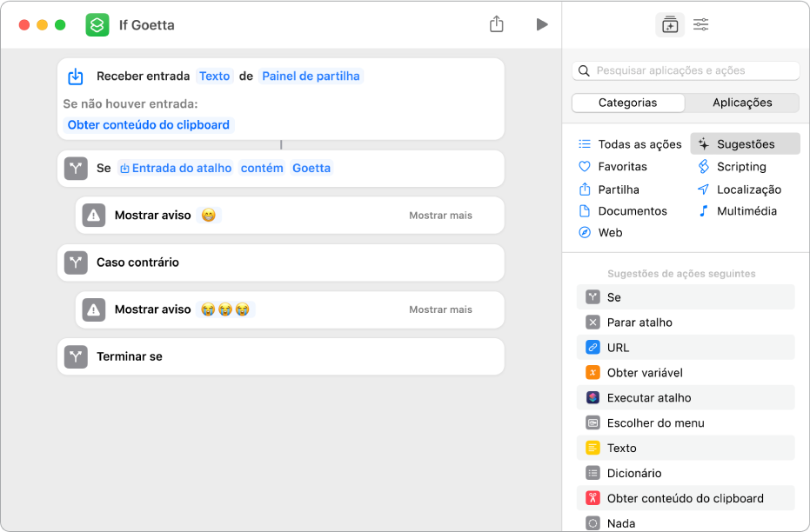Image resolution: width=810 pixels, height=532 pixels.
Task: Open the shortcut details settings icon
Action: pyautogui.click(x=700, y=24)
